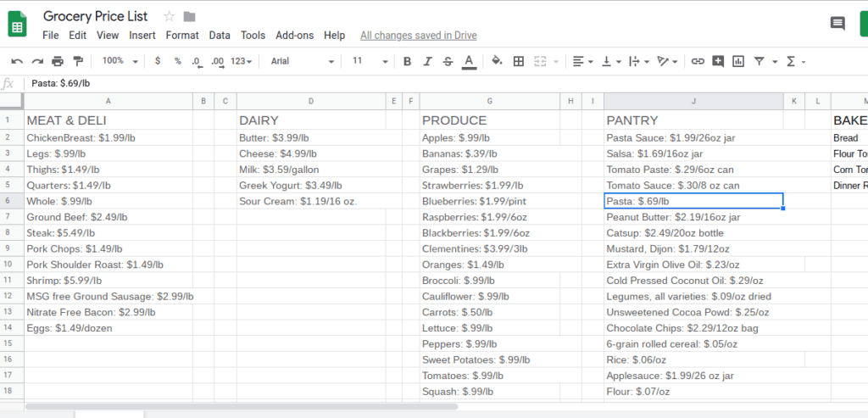Toggle strikethrough formatting

point(448,61)
